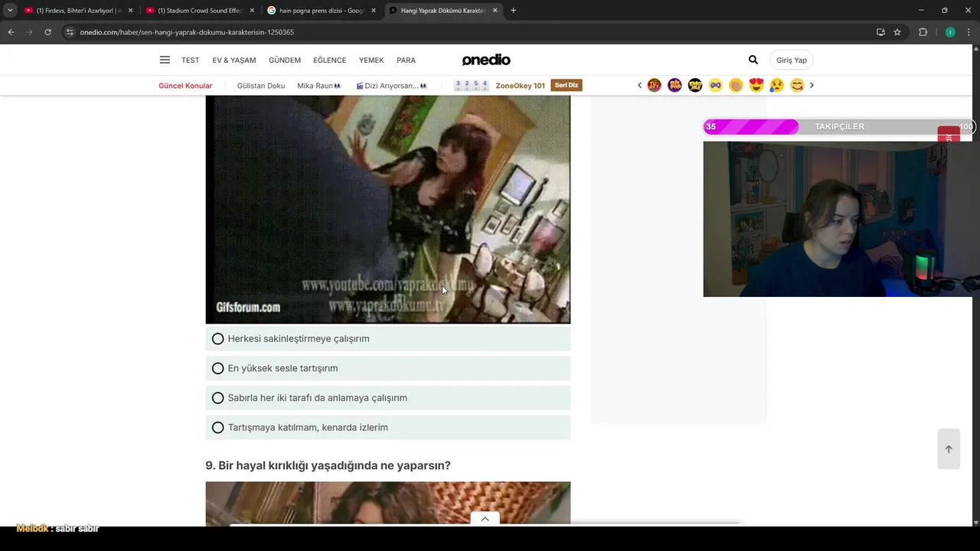Image resolution: width=980 pixels, height=551 pixels.
Task: Open the EĞLENCE menu item
Action: tap(329, 60)
